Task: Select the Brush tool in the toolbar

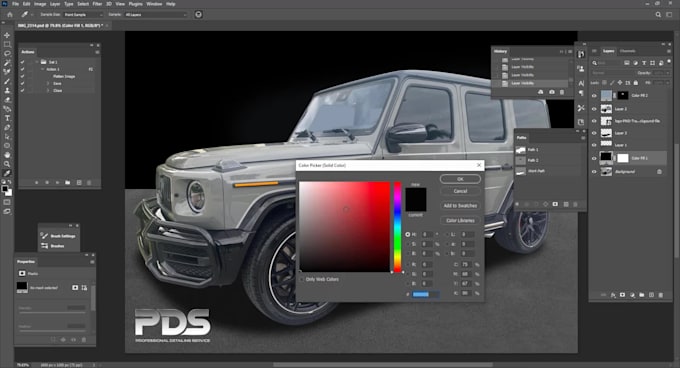Action: 7,81
